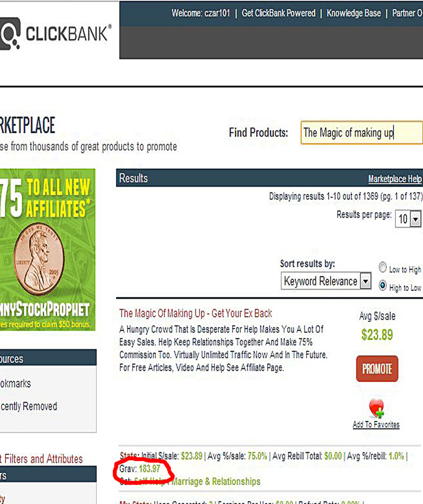The height and width of the screenshot is (504, 423).
Task: Click the Filters and Attributes heading
Action: point(41,459)
